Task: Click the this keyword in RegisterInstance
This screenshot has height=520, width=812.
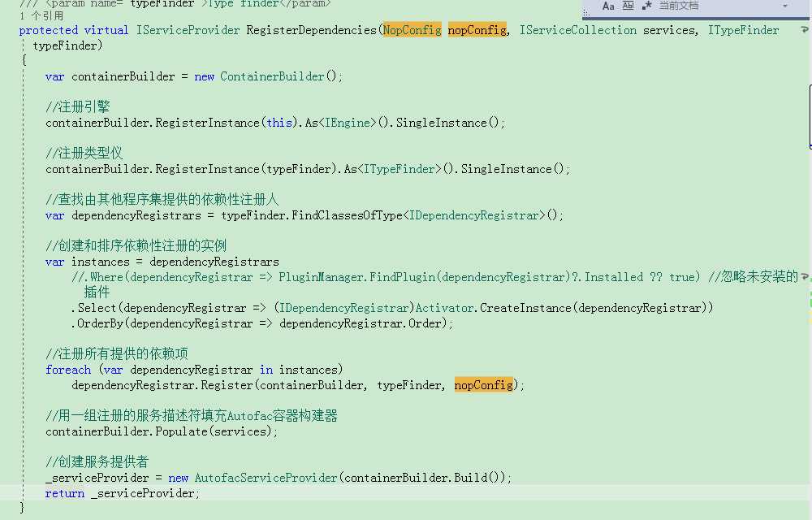Action: [x=279, y=123]
